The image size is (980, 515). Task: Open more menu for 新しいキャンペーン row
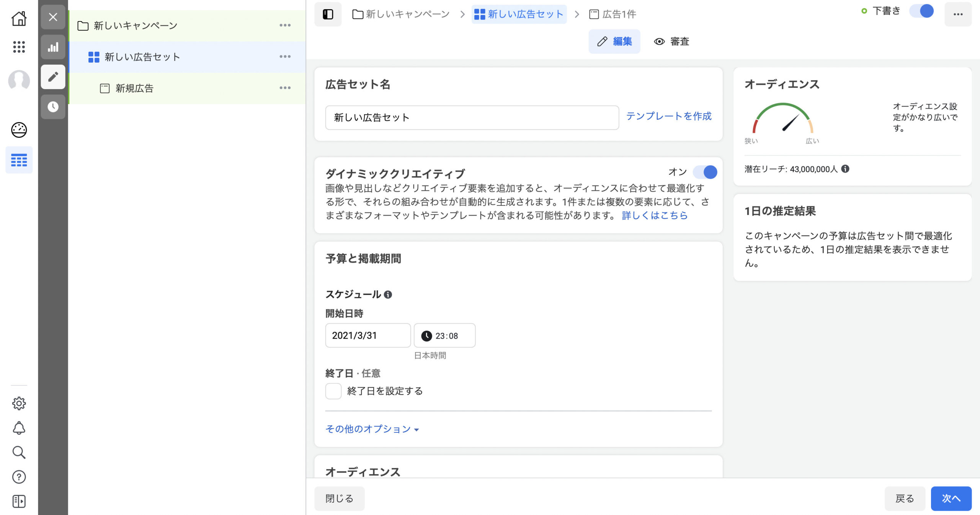click(285, 25)
